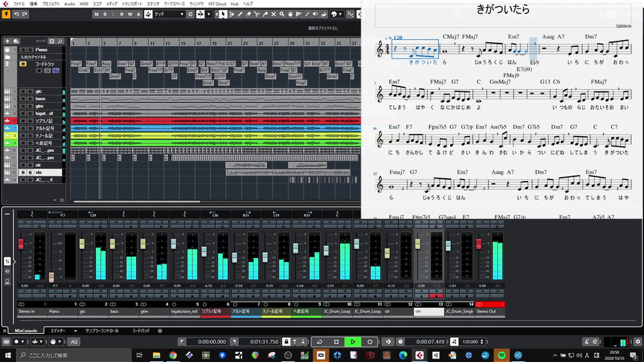Image resolution: width=644 pixels, height=362 pixels.
Task: Toggle global Read (R) automation button
Action: (121, 14)
